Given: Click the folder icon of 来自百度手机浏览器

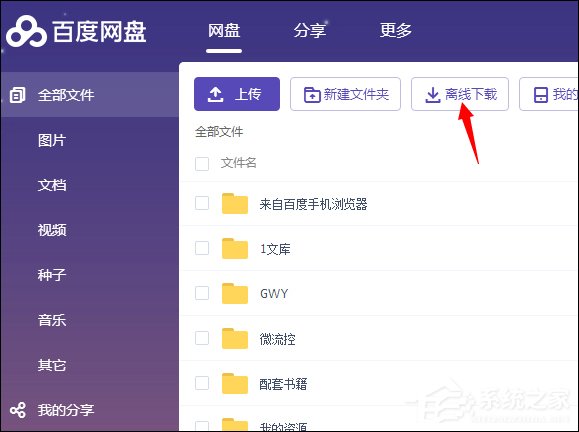Looking at the screenshot, I should [235, 203].
